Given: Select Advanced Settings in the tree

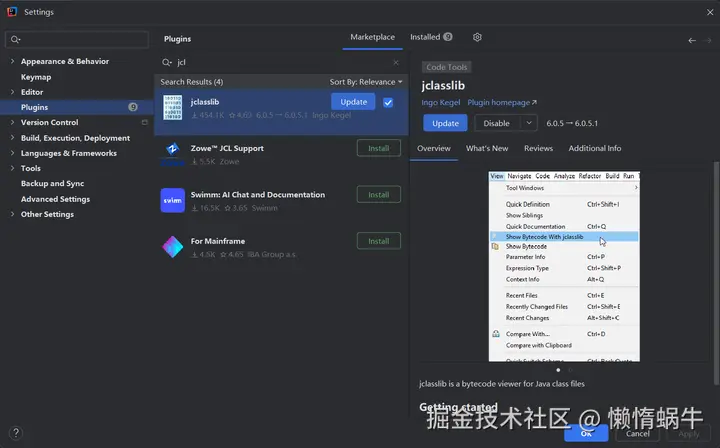Looking at the screenshot, I should (x=55, y=199).
